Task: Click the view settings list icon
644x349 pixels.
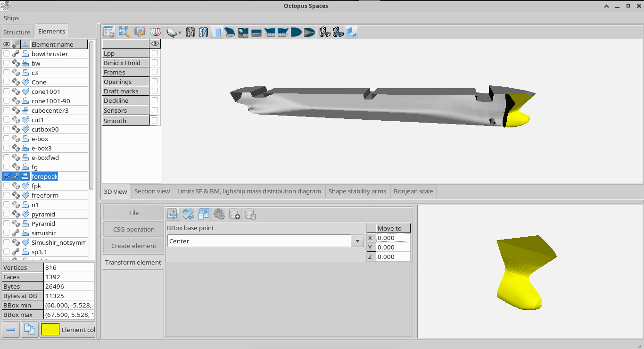Action: click(109, 32)
